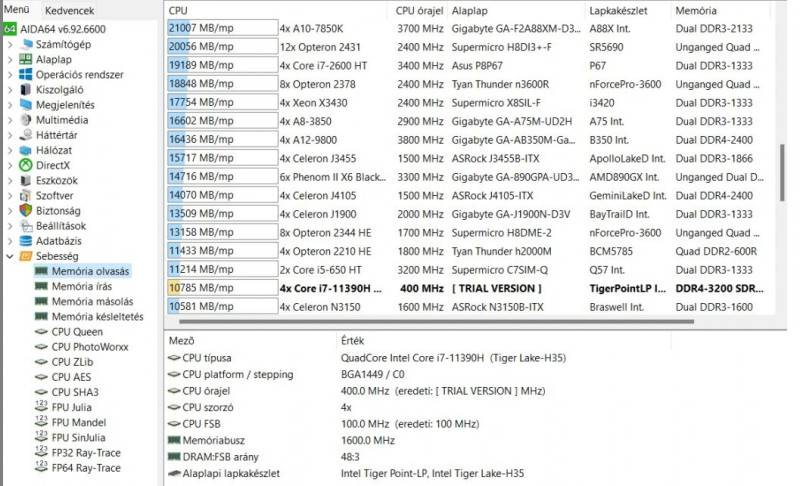Expand the Multimédia tree node

click(x=9, y=120)
